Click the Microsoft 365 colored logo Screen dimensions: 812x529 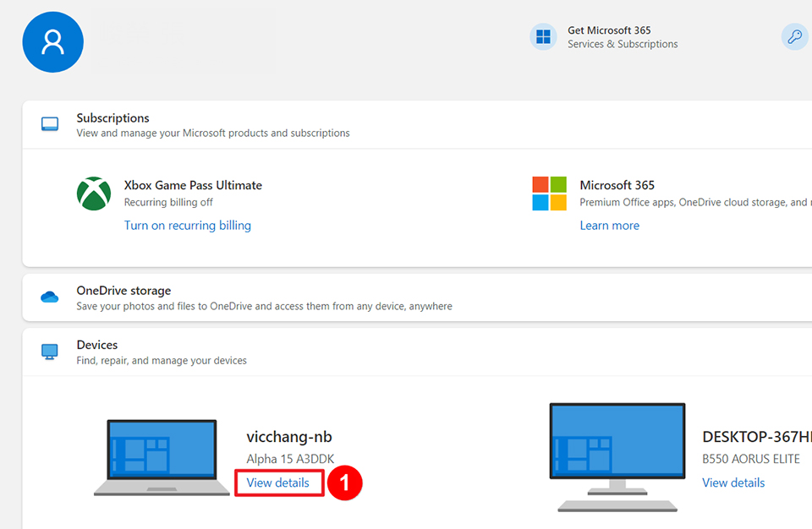[551, 194]
